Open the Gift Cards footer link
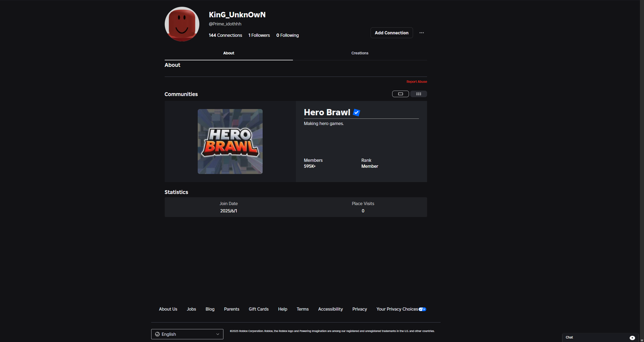Image resolution: width=644 pixels, height=342 pixels. (x=259, y=309)
